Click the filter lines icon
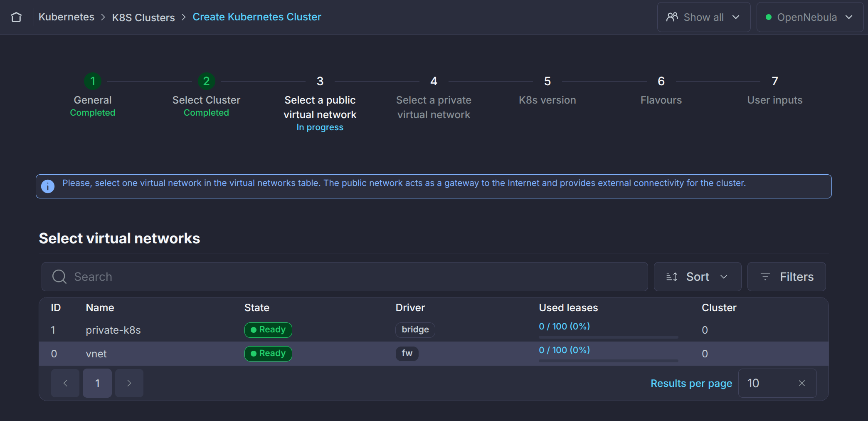This screenshot has height=421, width=868. 765,277
